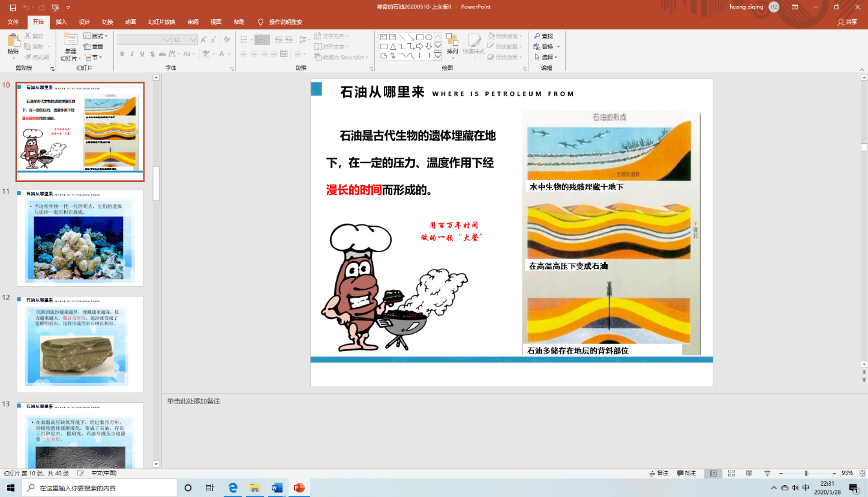Click the Undo arrow in quick access toolbar
This screenshot has width=868, height=497.
(26, 7)
